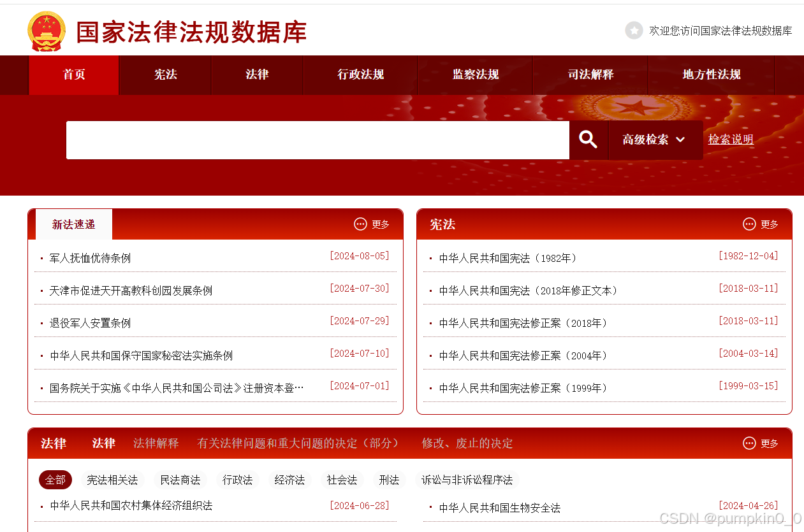804x532 pixels.
Task: Switch to the 法律解释 tab
Action: [156, 443]
